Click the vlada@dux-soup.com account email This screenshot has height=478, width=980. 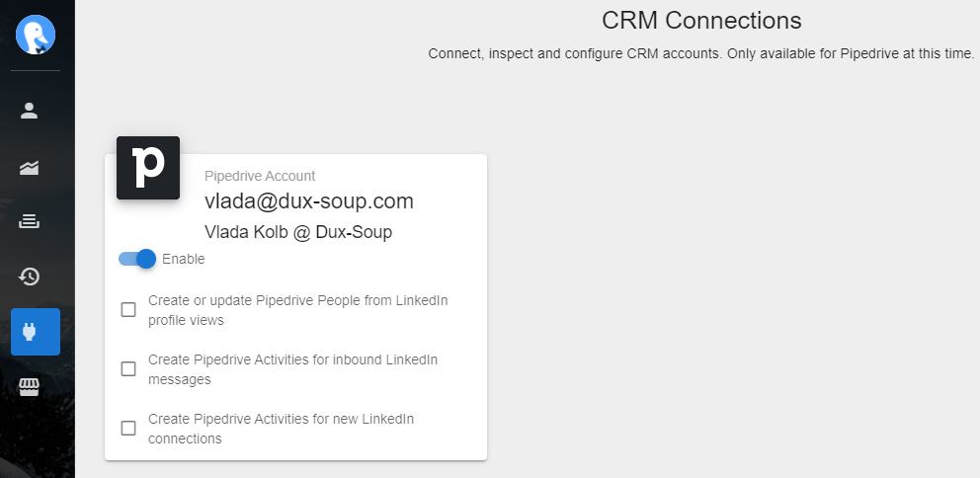(x=309, y=201)
